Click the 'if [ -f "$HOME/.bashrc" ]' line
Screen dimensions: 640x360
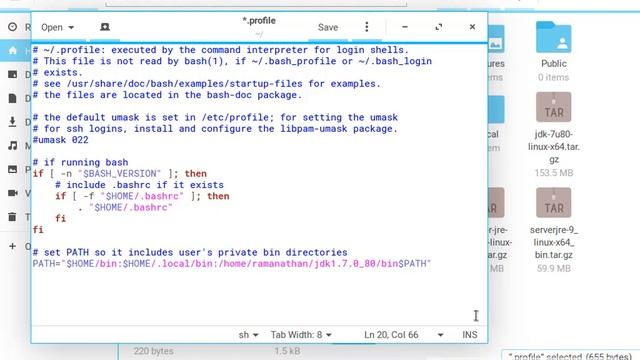[x=142, y=196]
